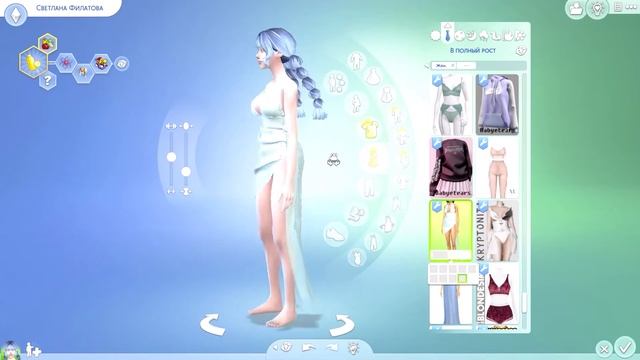Viewport: 640px width, 360px height.
Task: Pick the green-outlined selected color swatch
Action: [x=462, y=278]
